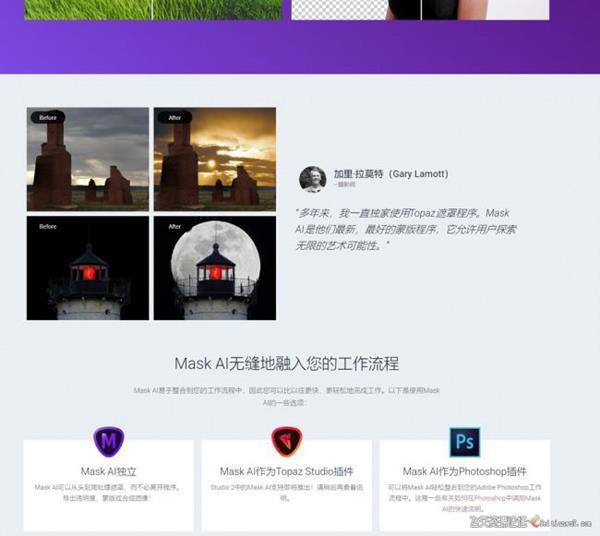Click the "Mask AI独立" card title
The height and width of the screenshot is (536, 600).
click(x=107, y=471)
